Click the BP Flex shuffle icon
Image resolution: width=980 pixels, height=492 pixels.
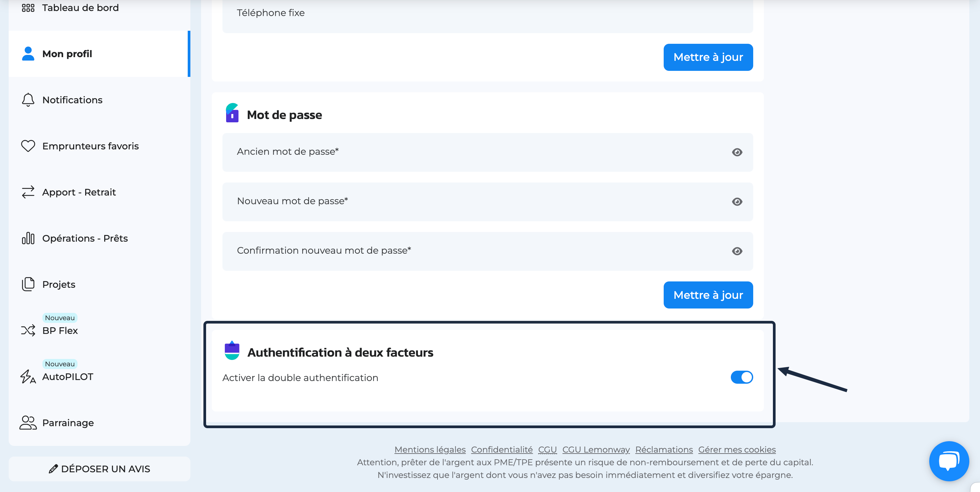(x=28, y=330)
